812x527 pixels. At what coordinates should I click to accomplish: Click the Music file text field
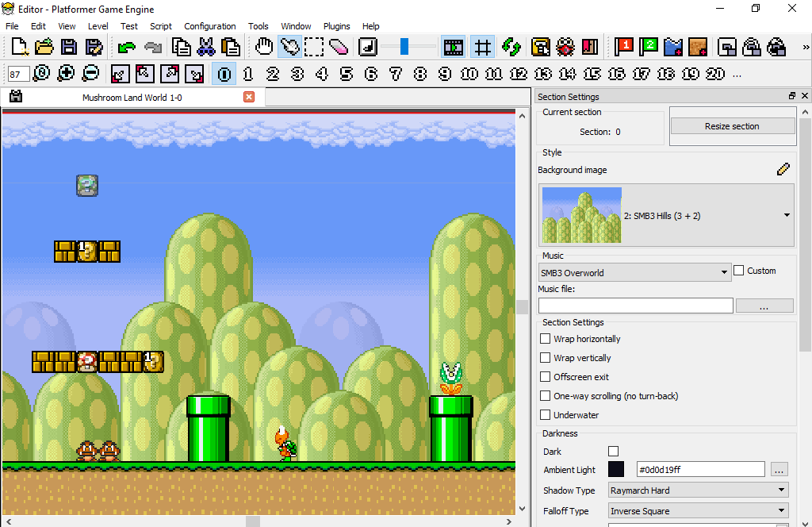tap(636, 306)
